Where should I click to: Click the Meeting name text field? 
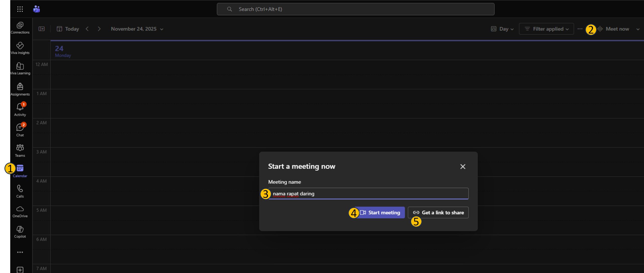[368, 194]
